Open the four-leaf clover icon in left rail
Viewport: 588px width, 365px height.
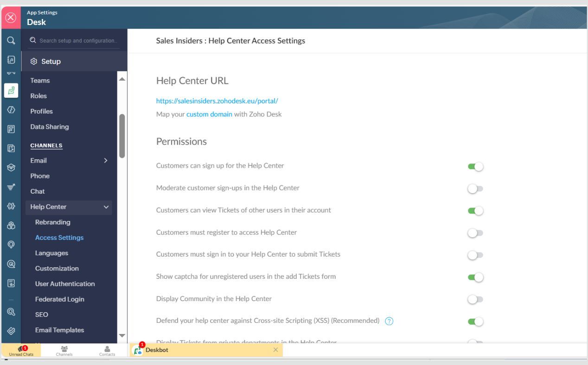(x=10, y=207)
